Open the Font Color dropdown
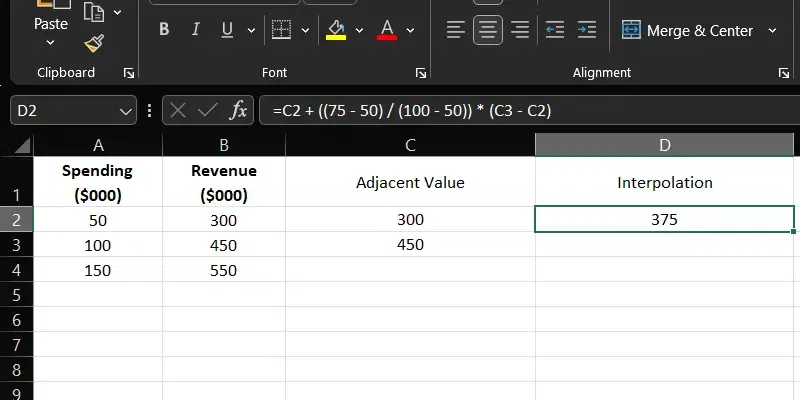800x400 pixels. (x=410, y=30)
